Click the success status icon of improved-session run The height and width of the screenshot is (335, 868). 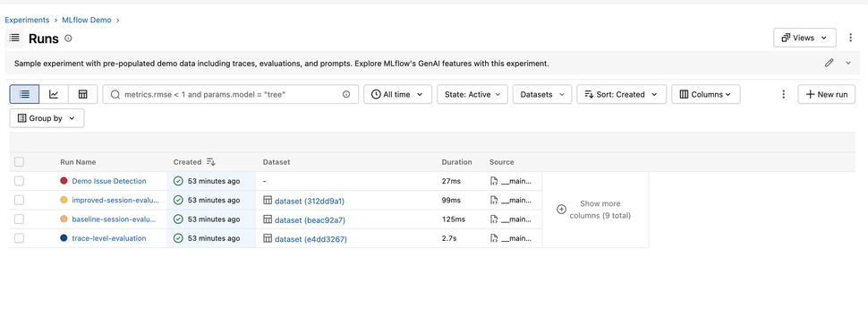coord(178,200)
